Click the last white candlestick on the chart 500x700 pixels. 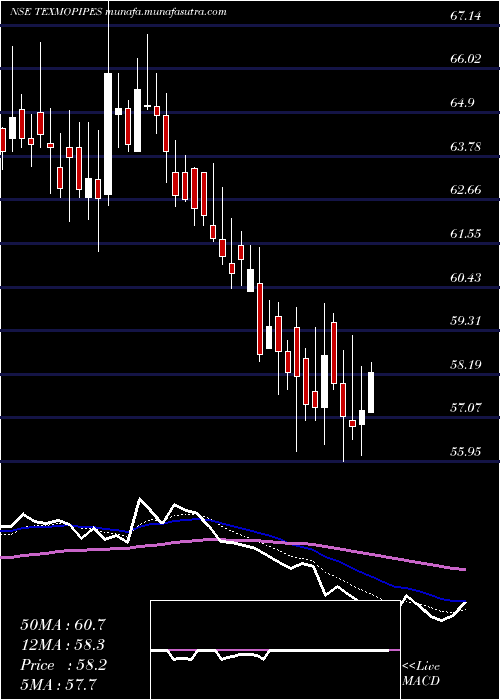pos(371,392)
